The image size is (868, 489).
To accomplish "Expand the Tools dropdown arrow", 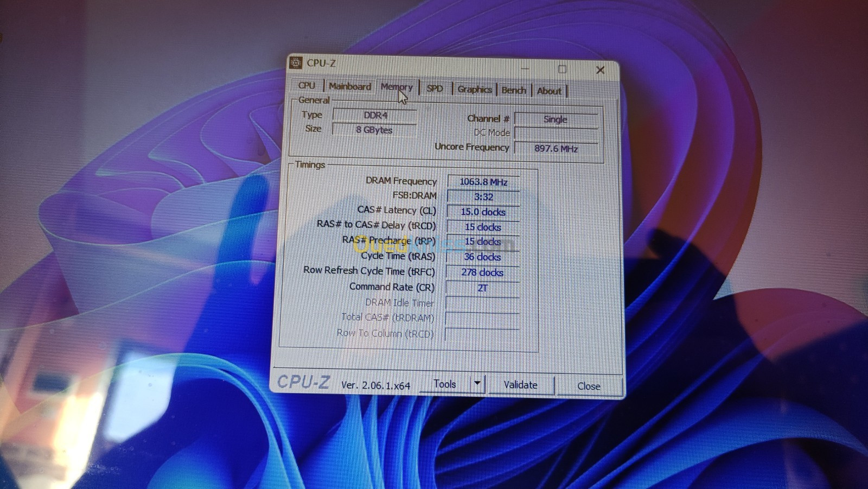I will coord(477,384).
